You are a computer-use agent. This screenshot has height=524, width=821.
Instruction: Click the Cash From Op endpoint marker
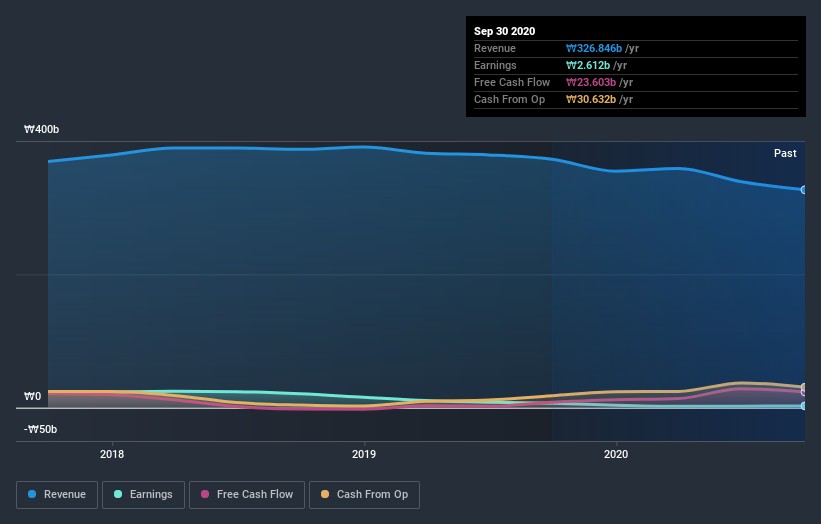pyautogui.click(x=804, y=387)
